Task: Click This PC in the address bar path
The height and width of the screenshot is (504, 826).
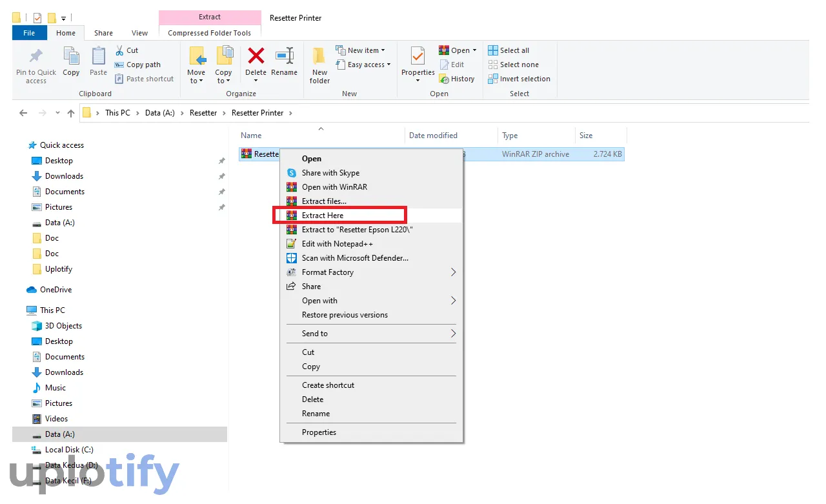Action: (x=117, y=113)
